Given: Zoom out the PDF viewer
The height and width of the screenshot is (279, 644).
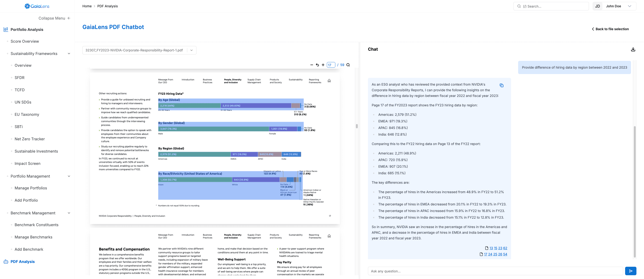Looking at the screenshot, I should (311, 65).
